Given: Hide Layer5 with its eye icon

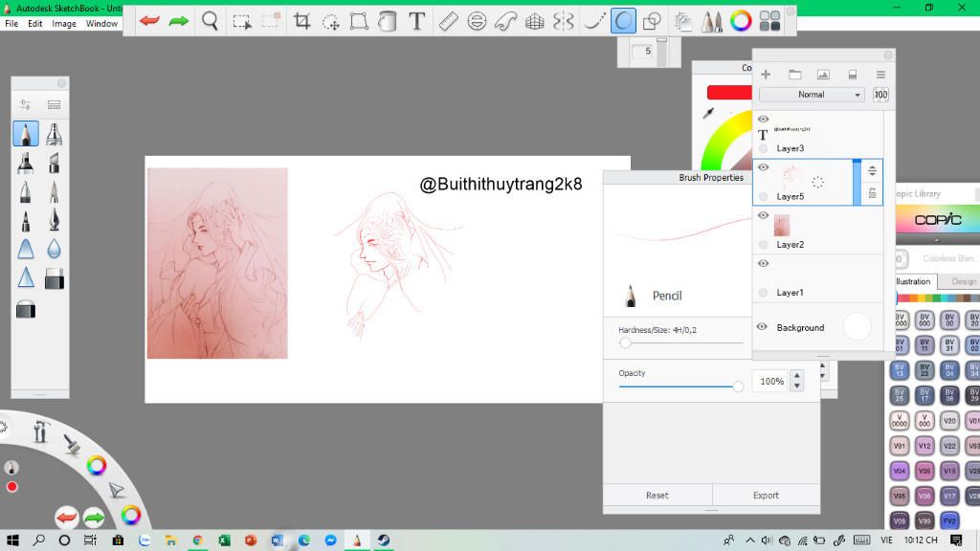Looking at the screenshot, I should pos(763,167).
